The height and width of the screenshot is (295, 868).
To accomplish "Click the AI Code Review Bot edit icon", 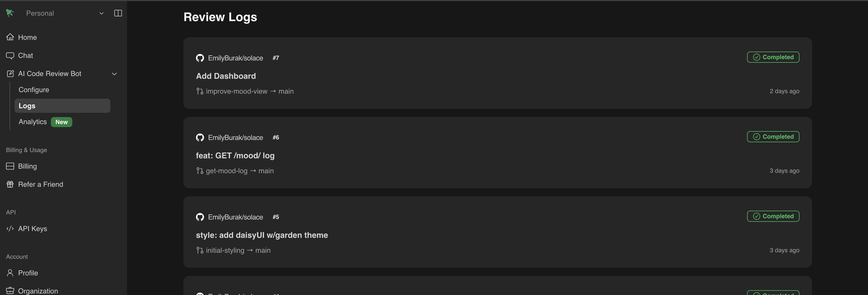I will coord(10,74).
